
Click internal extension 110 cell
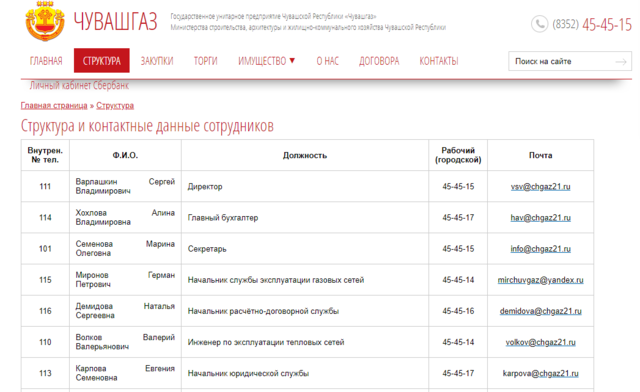[45, 342]
